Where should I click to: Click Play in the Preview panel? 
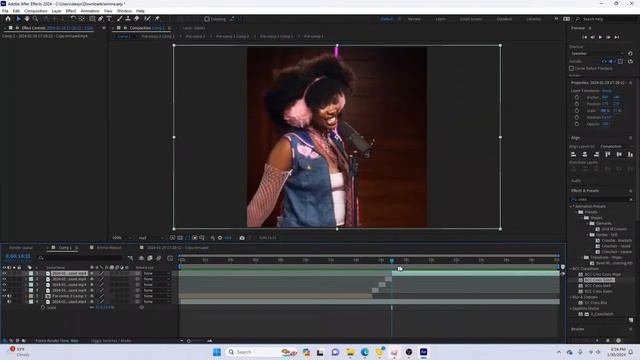point(600,37)
